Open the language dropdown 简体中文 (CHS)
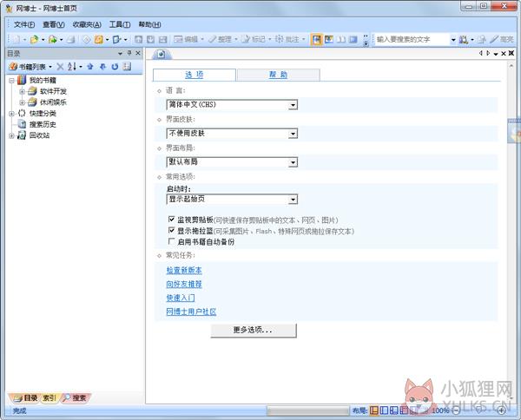521x420 pixels. [232, 105]
